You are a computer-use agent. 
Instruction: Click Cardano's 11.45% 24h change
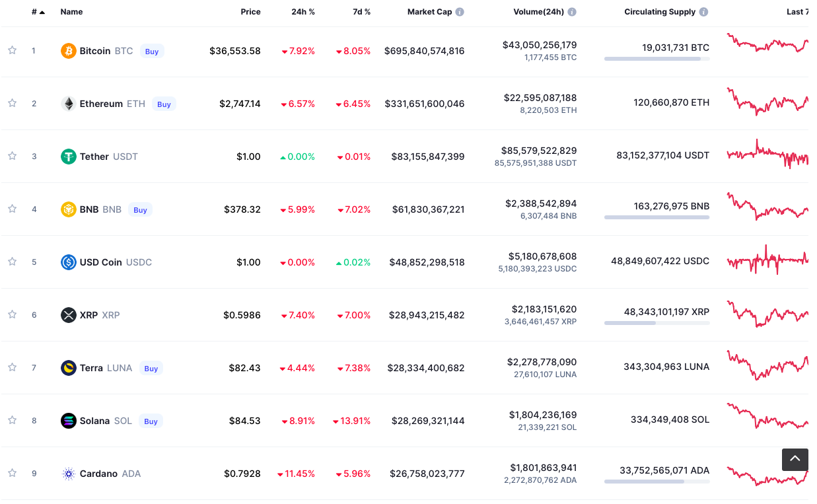click(296, 474)
